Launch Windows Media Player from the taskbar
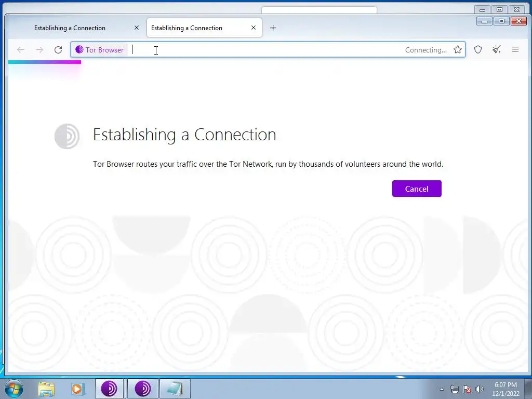 pos(78,389)
